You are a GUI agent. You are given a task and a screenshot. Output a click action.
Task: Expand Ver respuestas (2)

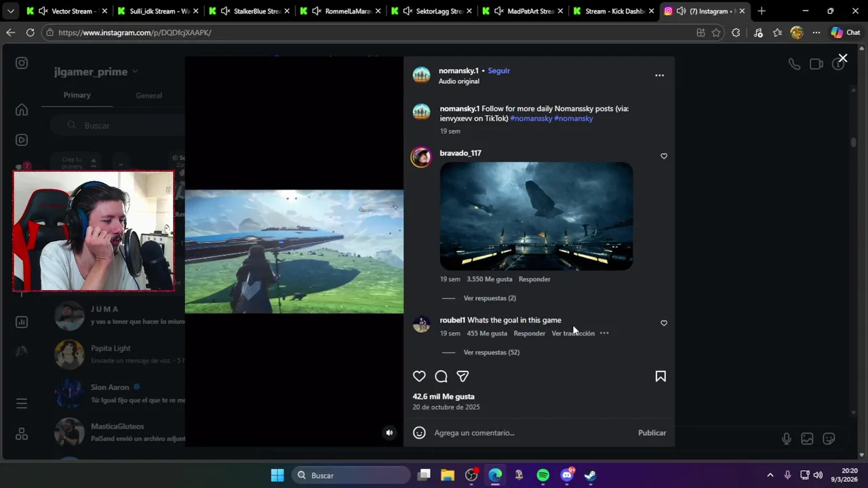pyautogui.click(x=490, y=298)
